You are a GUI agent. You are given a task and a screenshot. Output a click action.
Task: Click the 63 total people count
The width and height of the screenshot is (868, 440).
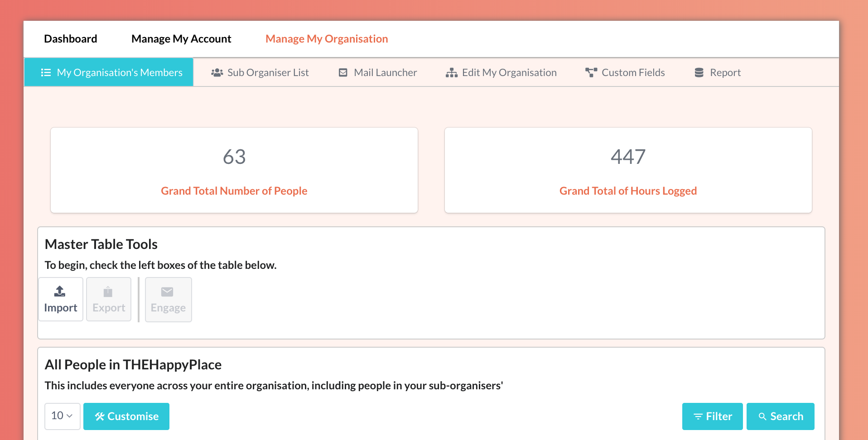(x=234, y=157)
